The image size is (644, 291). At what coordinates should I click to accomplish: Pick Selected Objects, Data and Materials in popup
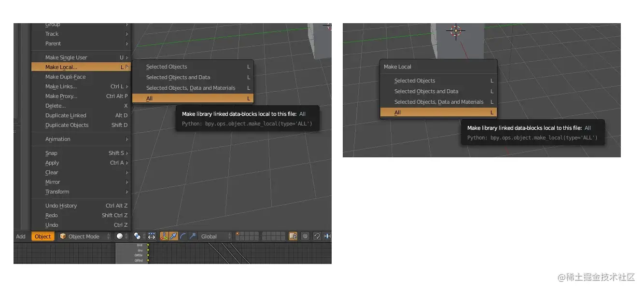click(438, 102)
